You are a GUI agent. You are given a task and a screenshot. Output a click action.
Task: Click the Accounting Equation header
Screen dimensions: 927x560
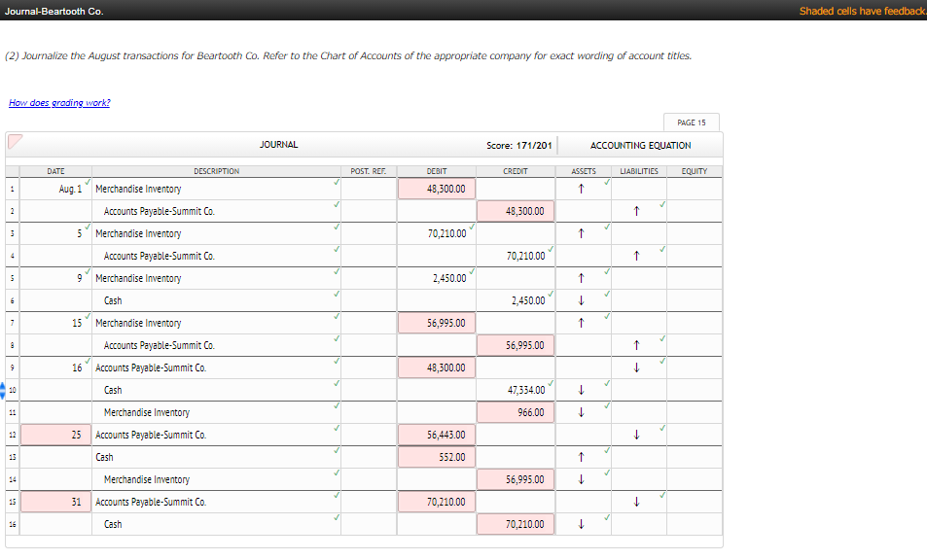click(x=640, y=145)
